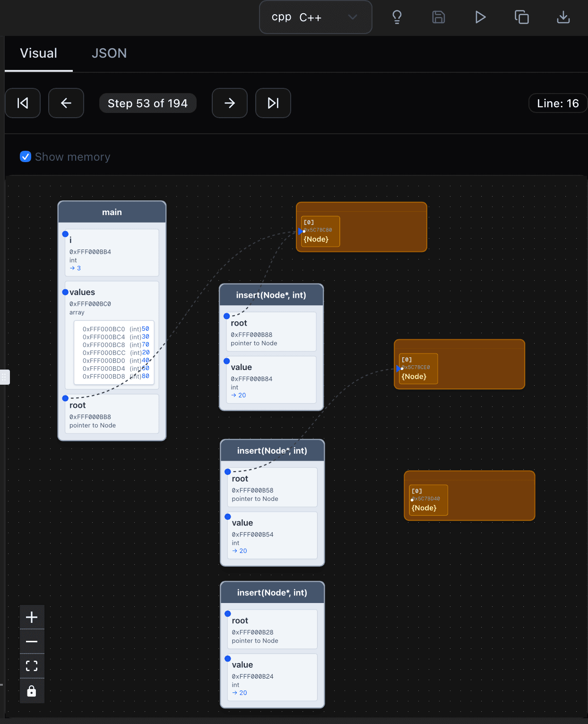Jump to the last step
The height and width of the screenshot is (724, 588).
[273, 103]
